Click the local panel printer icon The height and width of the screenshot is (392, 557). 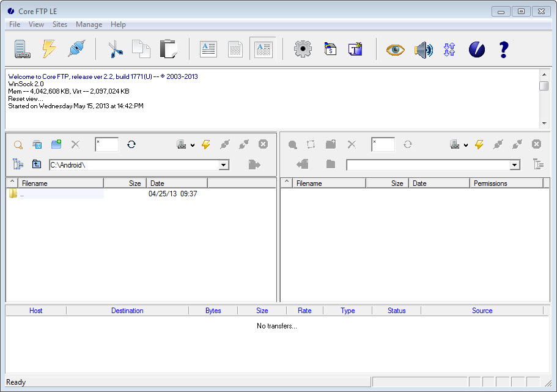click(x=182, y=144)
